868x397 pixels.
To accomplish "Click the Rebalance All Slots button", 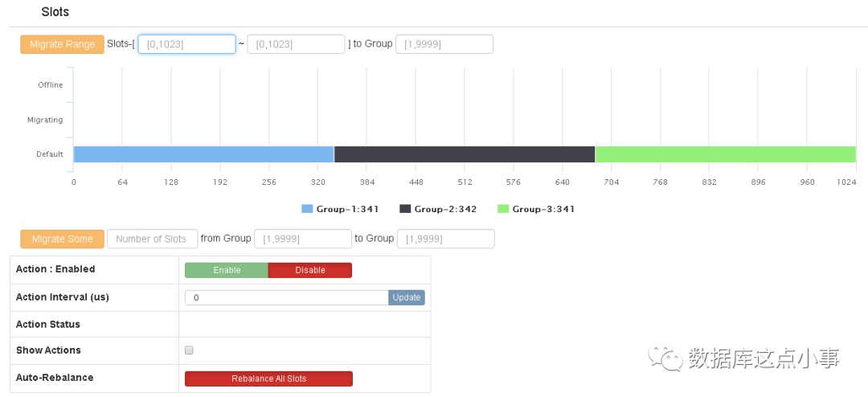I will tap(268, 379).
